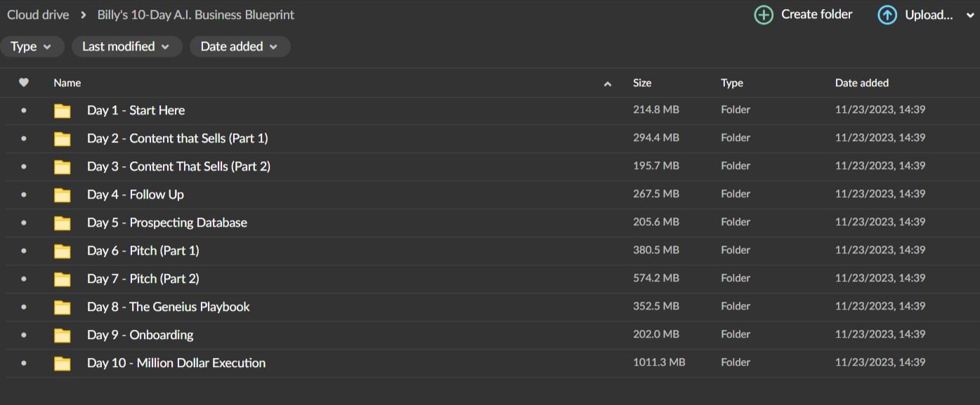
Task: Click the Day 1 - Start Here folder icon
Action: pyautogui.click(x=63, y=111)
